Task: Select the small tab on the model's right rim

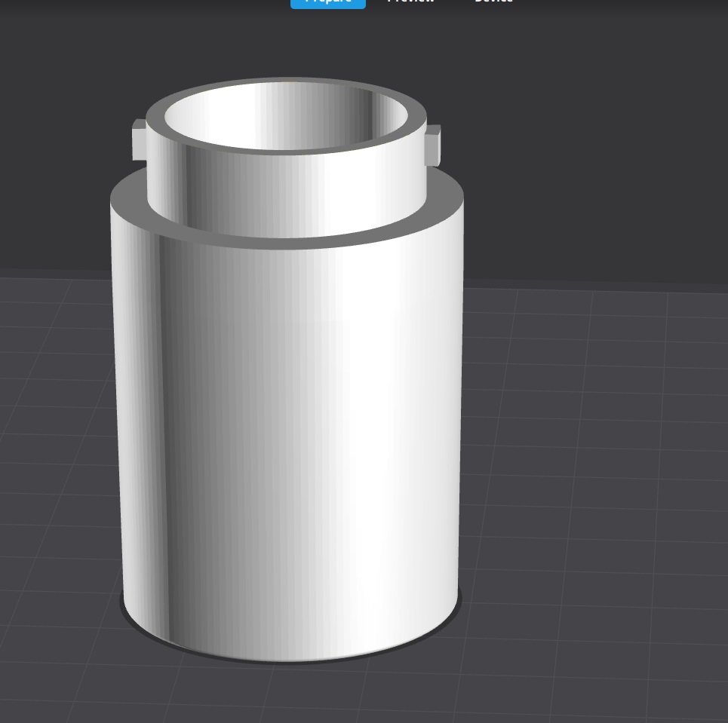Action: [433, 144]
